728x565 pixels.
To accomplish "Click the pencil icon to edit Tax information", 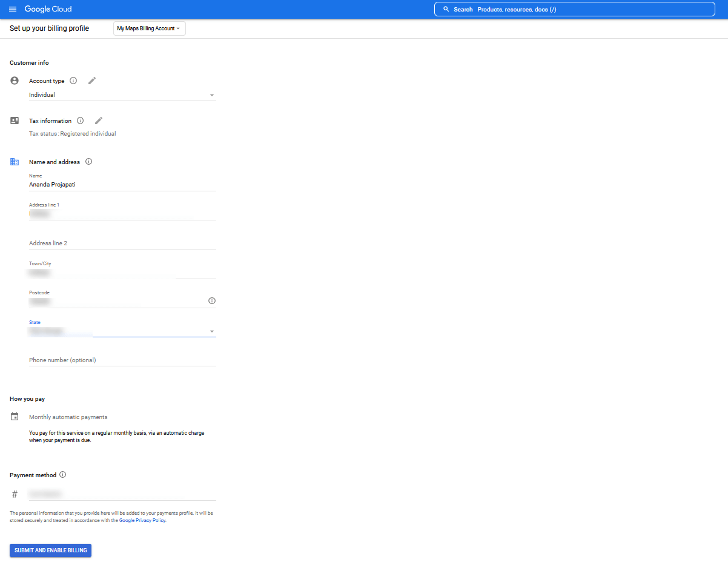I will [x=99, y=121].
